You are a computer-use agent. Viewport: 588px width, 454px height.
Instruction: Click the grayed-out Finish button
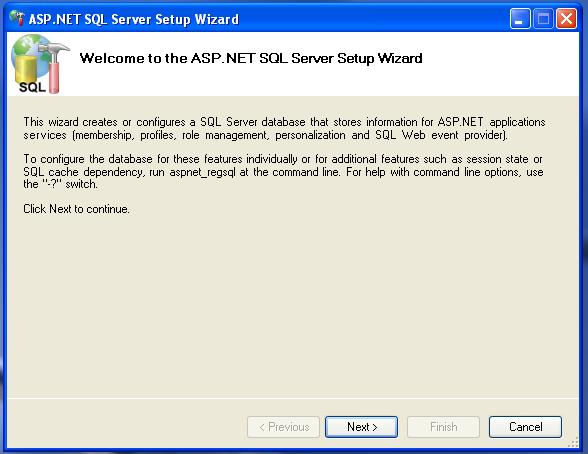pos(443,427)
